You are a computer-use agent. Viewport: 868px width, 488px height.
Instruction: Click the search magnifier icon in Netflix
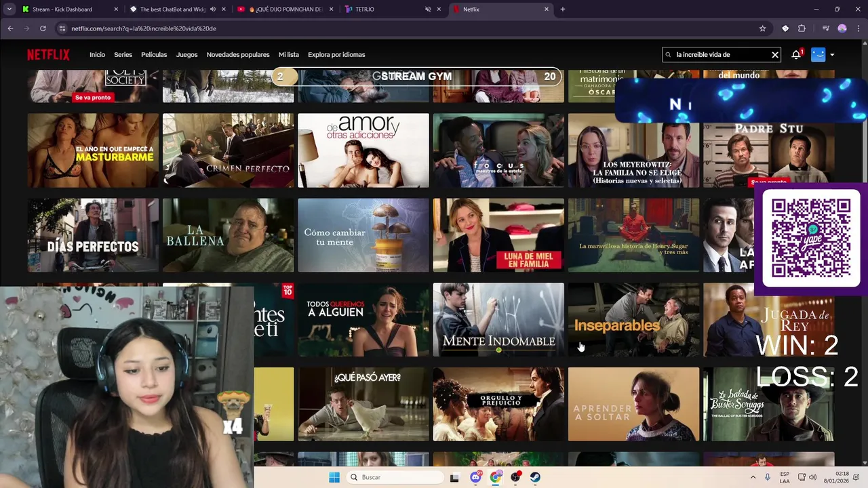click(x=669, y=55)
